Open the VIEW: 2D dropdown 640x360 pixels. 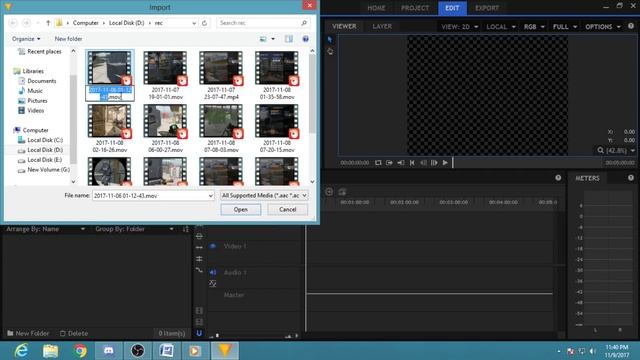tap(459, 27)
